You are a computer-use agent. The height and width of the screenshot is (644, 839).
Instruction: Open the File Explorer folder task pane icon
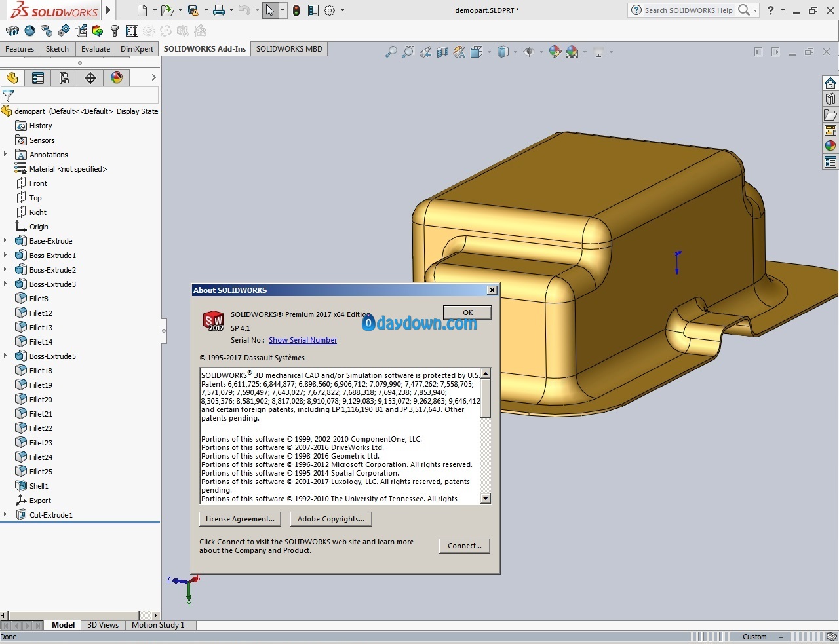[x=830, y=115]
